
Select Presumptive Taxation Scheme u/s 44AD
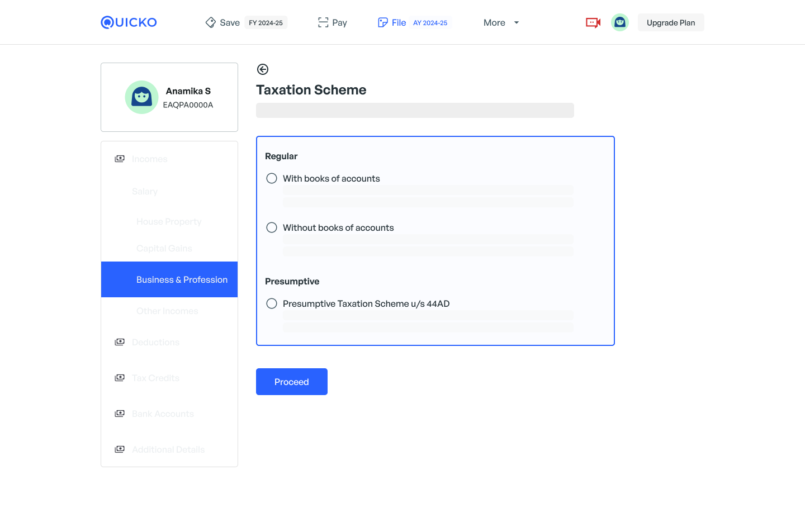click(x=272, y=303)
